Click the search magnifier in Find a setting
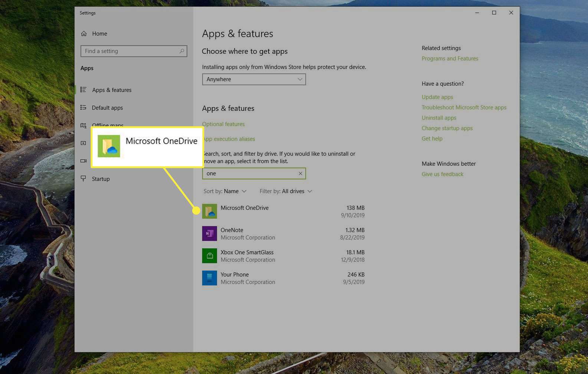This screenshot has height=374, width=588. [182, 51]
